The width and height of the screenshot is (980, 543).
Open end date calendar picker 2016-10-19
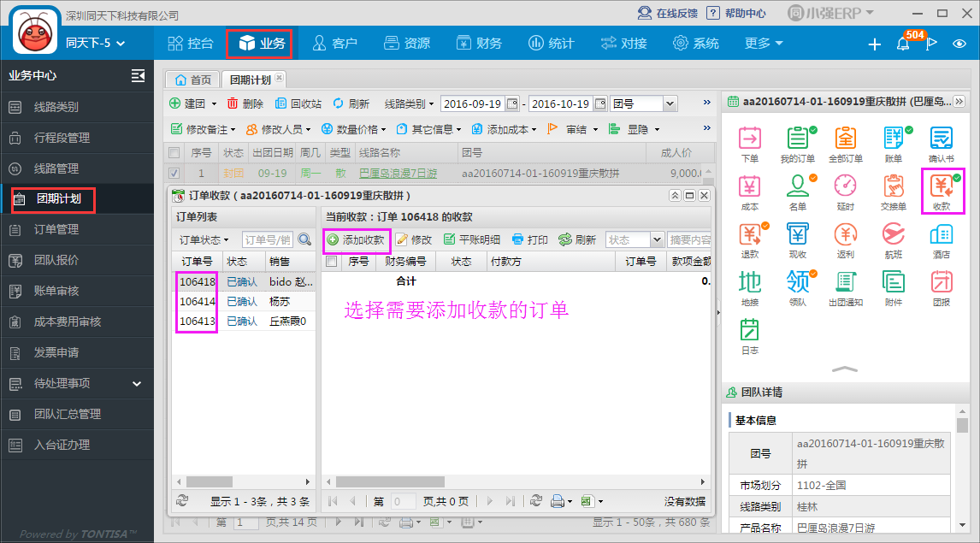tap(600, 103)
